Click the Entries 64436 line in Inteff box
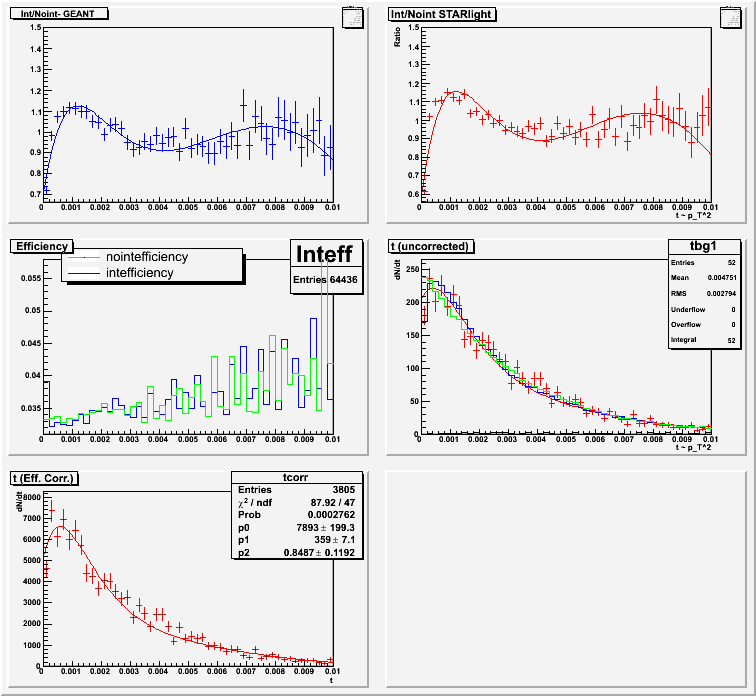 (x=322, y=279)
